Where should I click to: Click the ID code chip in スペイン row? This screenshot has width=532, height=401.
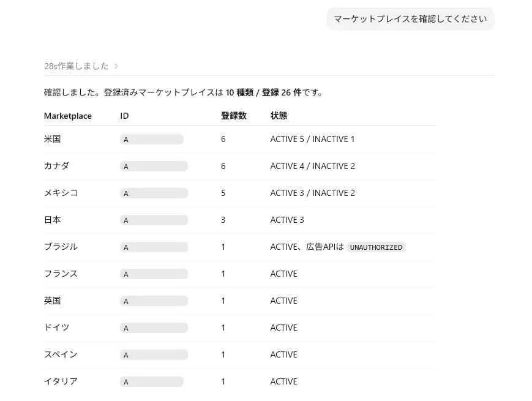click(x=154, y=355)
